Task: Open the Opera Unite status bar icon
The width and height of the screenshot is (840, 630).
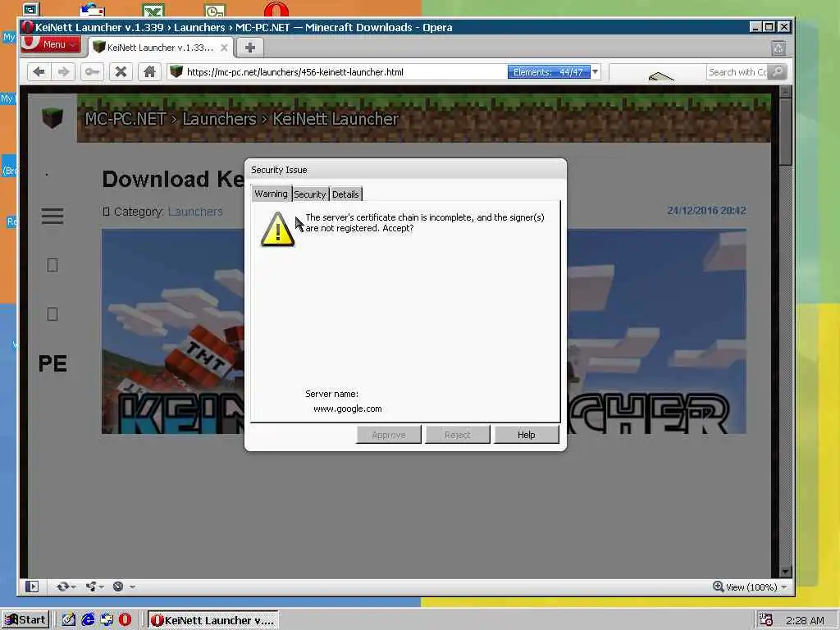Action: (x=91, y=587)
